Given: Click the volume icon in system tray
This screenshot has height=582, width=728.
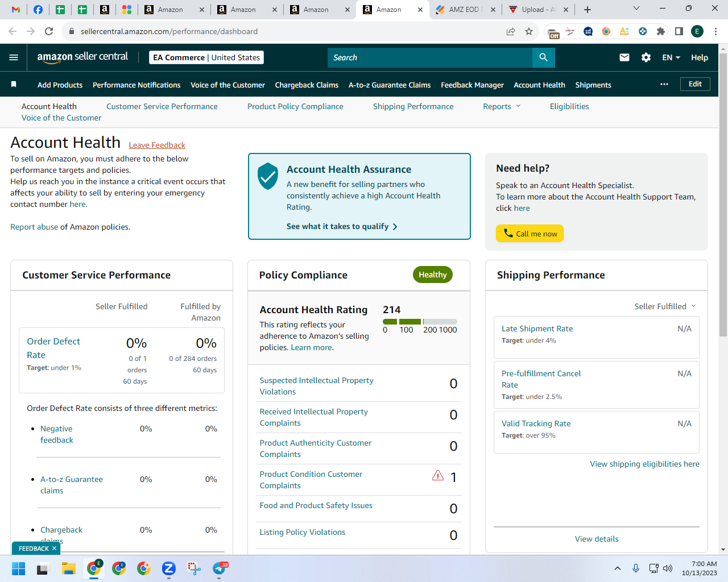Looking at the screenshot, I should coord(668,568).
